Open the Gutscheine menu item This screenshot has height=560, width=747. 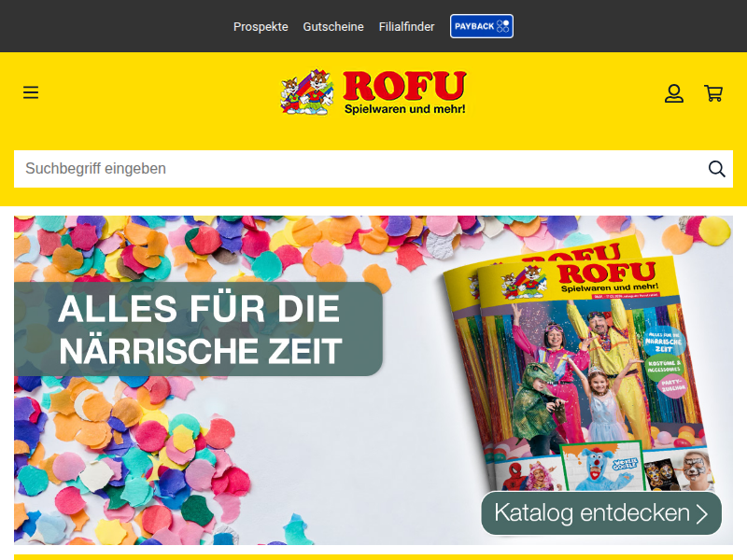pyautogui.click(x=333, y=27)
